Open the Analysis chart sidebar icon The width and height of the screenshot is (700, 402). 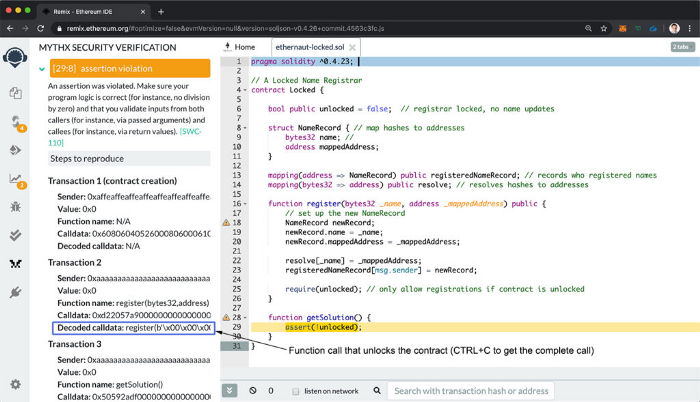pos(16,180)
